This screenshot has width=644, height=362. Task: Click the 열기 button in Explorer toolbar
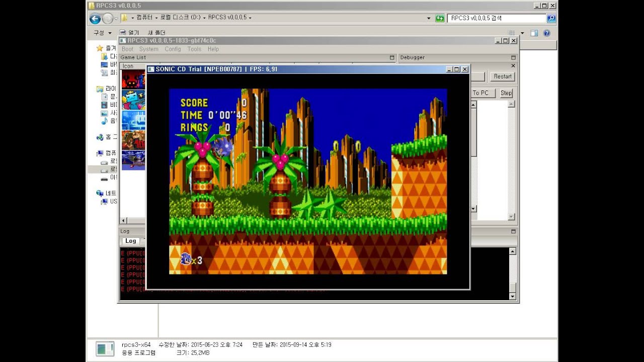click(129, 33)
